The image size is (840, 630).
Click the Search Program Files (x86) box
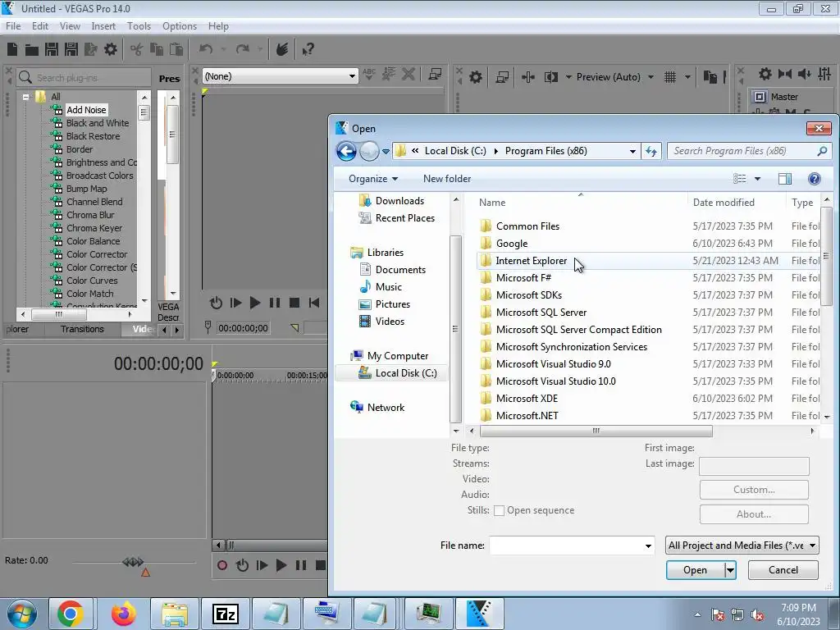pos(750,151)
